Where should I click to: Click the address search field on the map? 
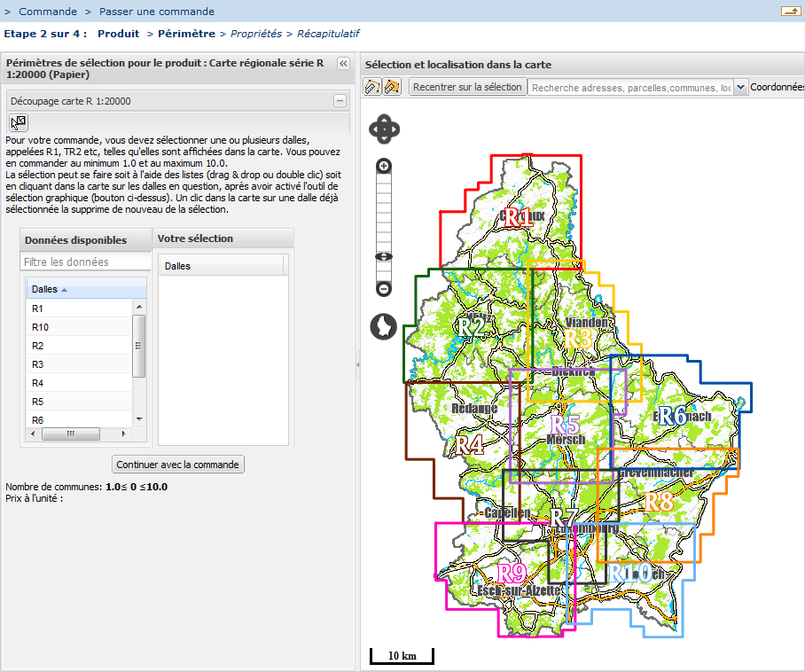click(x=629, y=88)
